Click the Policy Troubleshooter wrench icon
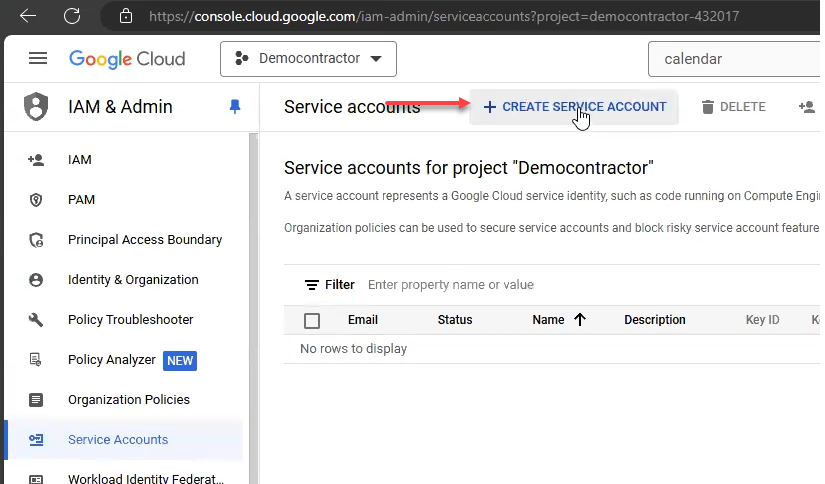 click(36, 319)
